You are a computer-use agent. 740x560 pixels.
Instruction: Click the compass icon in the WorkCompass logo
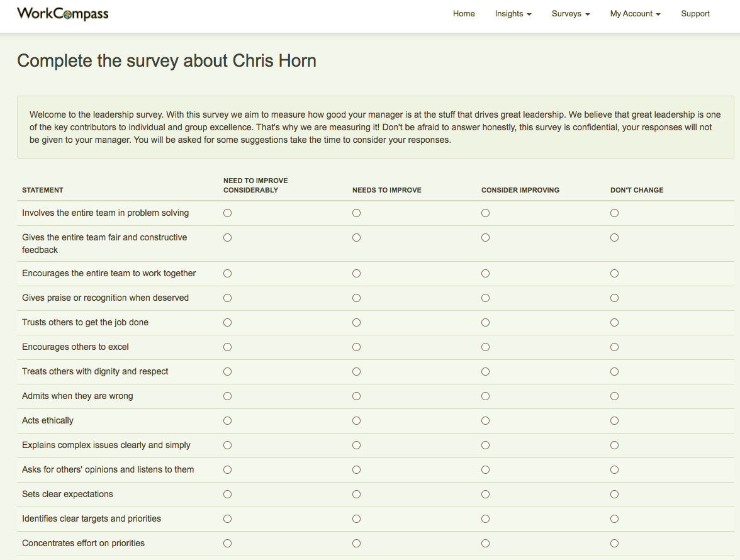click(66, 13)
